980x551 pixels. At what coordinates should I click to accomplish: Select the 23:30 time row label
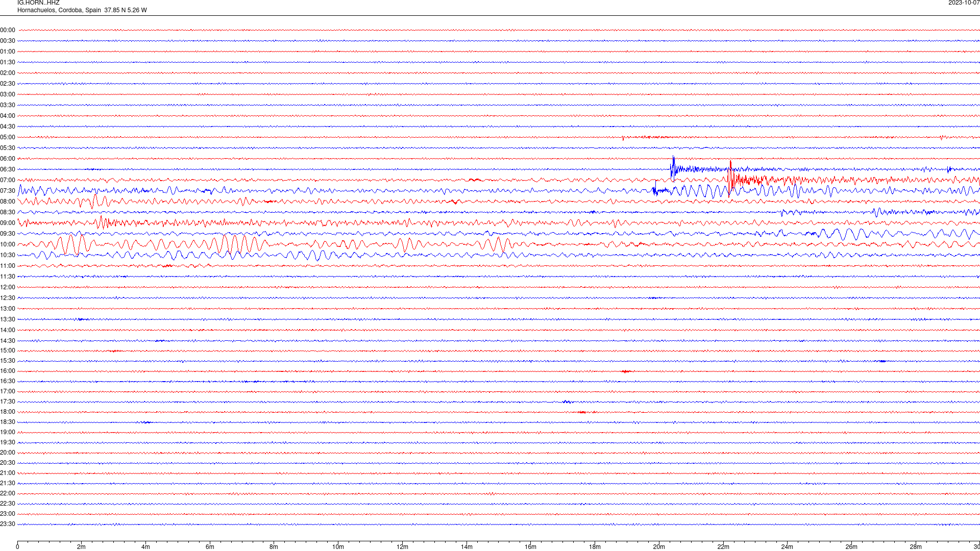click(x=8, y=524)
